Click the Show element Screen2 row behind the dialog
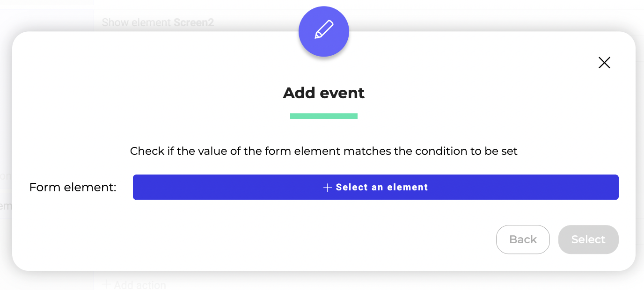 pos(158,22)
